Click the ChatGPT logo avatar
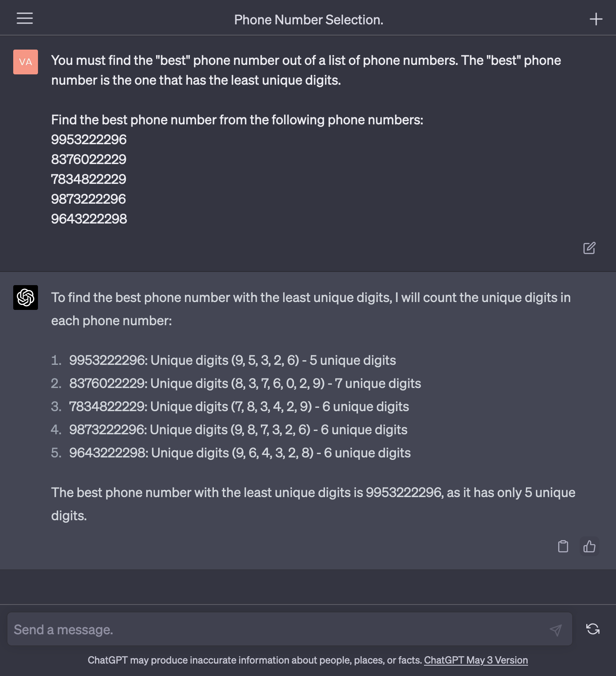This screenshot has height=676, width=616. (x=25, y=298)
